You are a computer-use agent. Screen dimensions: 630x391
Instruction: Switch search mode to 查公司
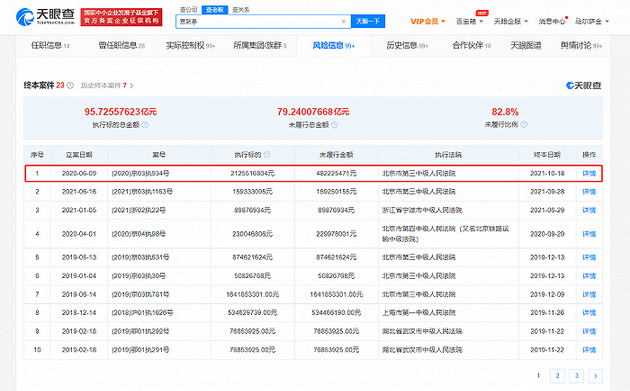pos(188,10)
